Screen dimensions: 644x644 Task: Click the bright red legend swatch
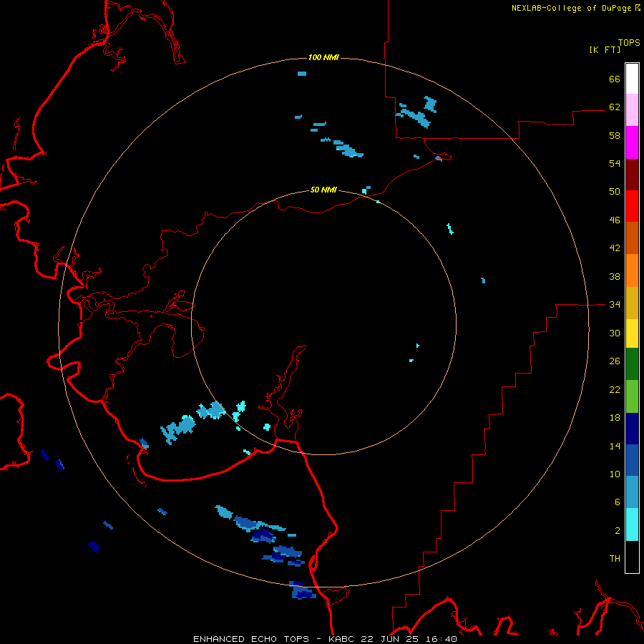point(632,206)
